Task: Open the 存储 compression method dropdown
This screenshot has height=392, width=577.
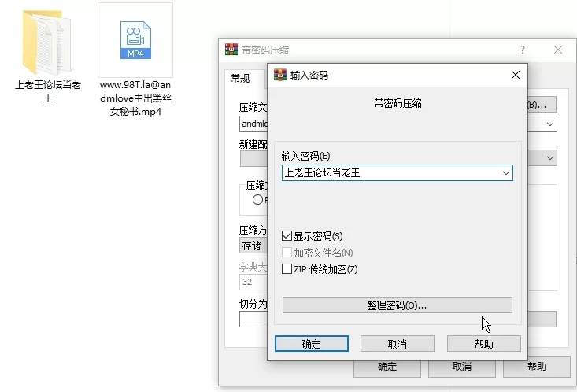Action: [x=253, y=246]
